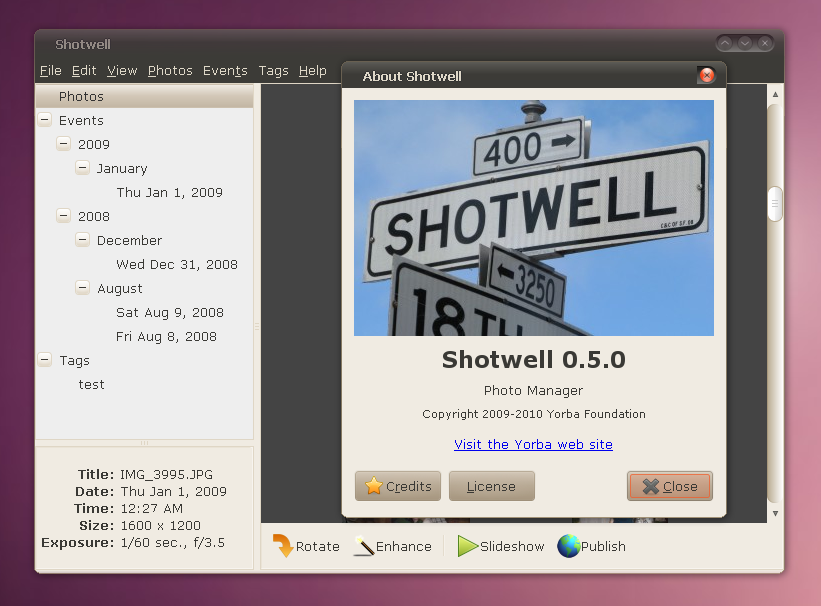Visit the Yorba web site link
Viewport: 821px width, 606px height.
[533, 444]
